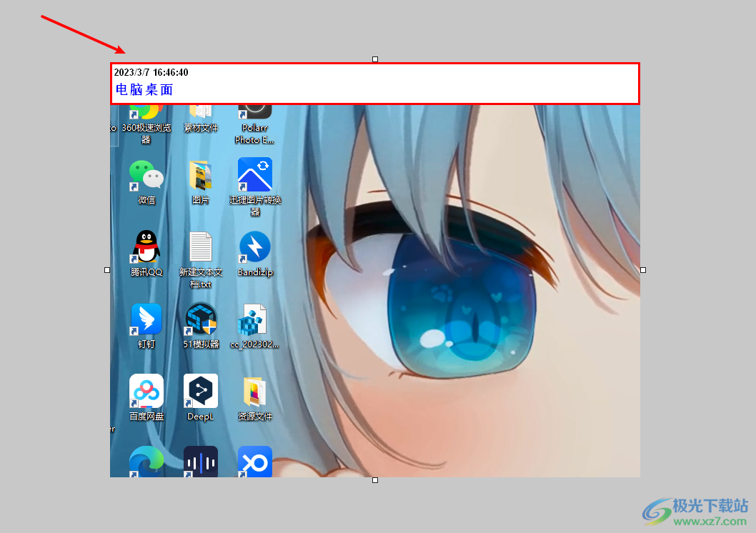
Task: Click the Microsoft Edge icon in the bottom row
Action: coord(146,462)
